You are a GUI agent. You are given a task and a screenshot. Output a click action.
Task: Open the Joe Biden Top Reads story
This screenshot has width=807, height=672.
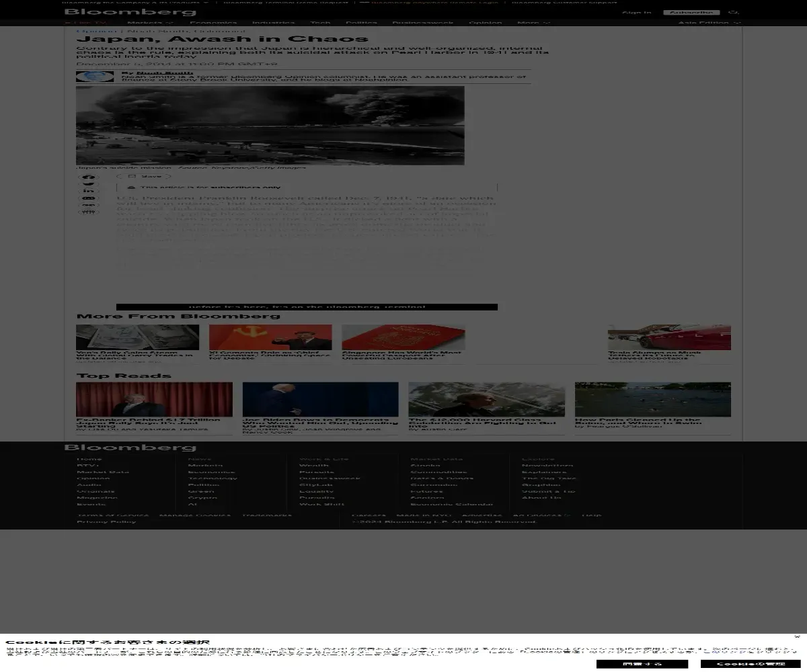[320, 399]
